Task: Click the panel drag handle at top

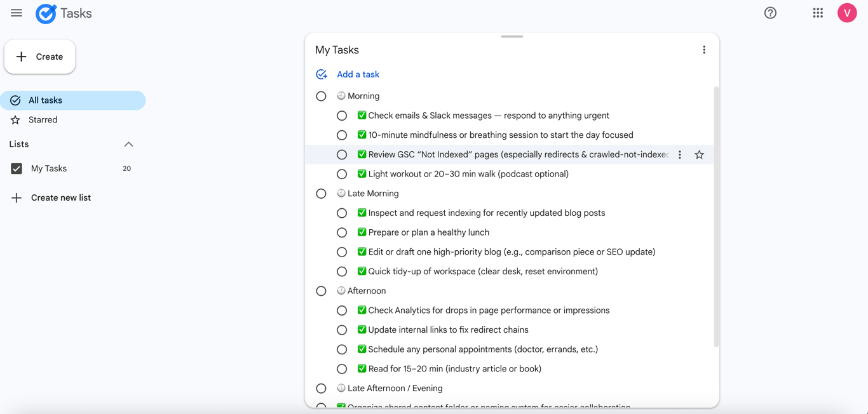Action: pyautogui.click(x=512, y=36)
